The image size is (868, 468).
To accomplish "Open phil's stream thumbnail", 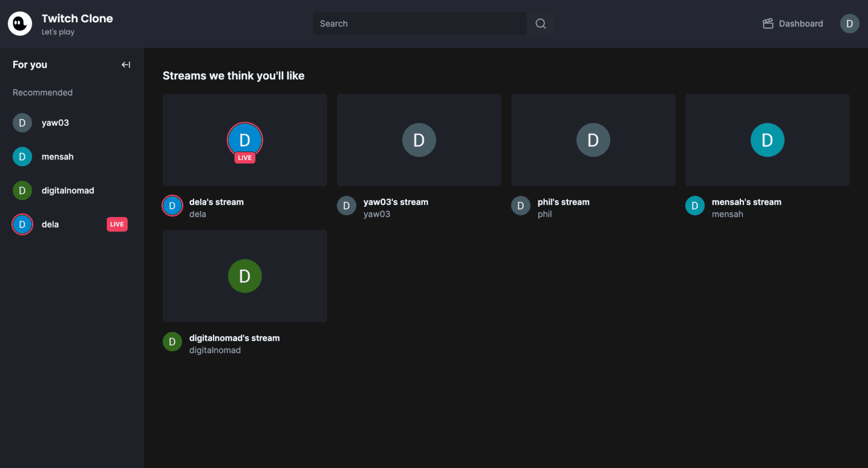I will click(x=593, y=140).
